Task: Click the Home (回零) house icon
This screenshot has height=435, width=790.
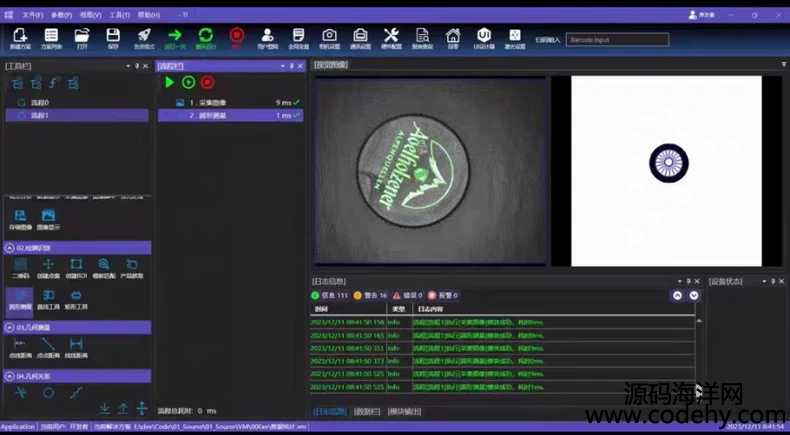Action: click(453, 38)
